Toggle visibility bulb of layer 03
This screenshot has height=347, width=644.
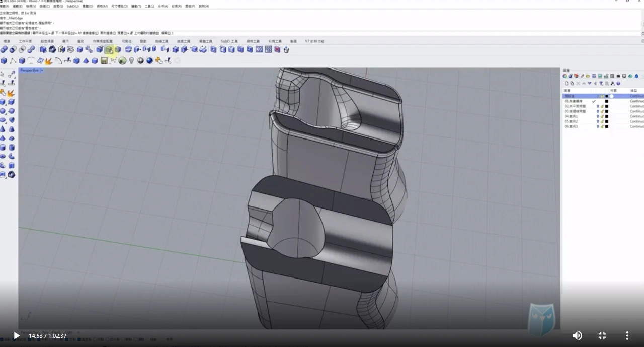[598, 111]
